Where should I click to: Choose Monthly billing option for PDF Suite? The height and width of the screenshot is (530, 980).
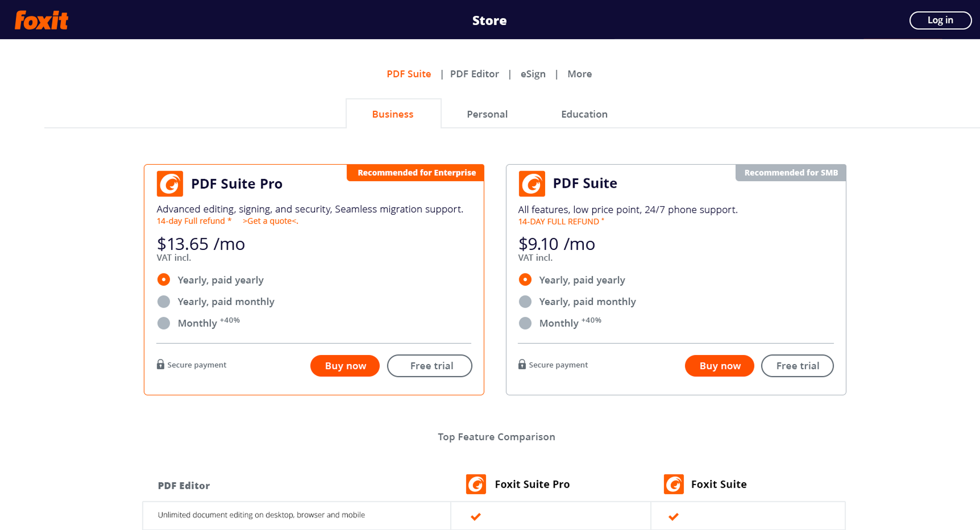pyautogui.click(x=525, y=323)
